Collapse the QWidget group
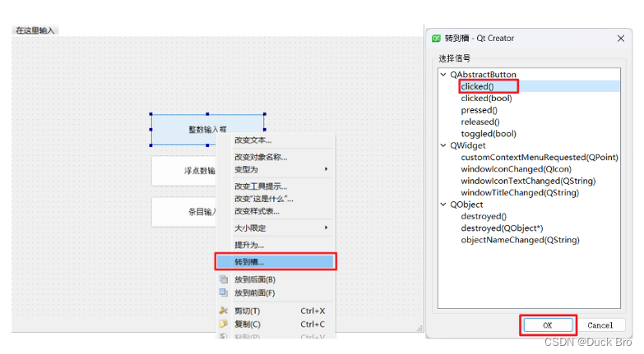This screenshot has width=644, height=354. (443, 145)
